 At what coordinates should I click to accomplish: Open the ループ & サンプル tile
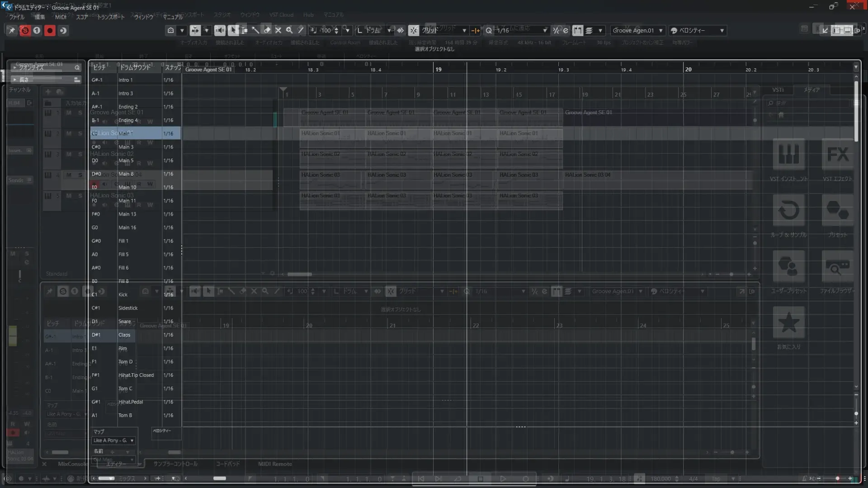788,211
